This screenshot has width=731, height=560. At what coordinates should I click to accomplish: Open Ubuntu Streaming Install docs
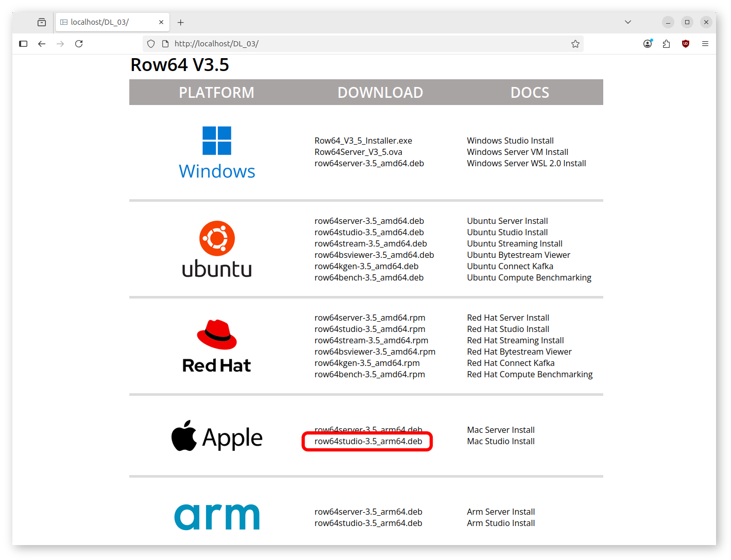[x=514, y=243]
